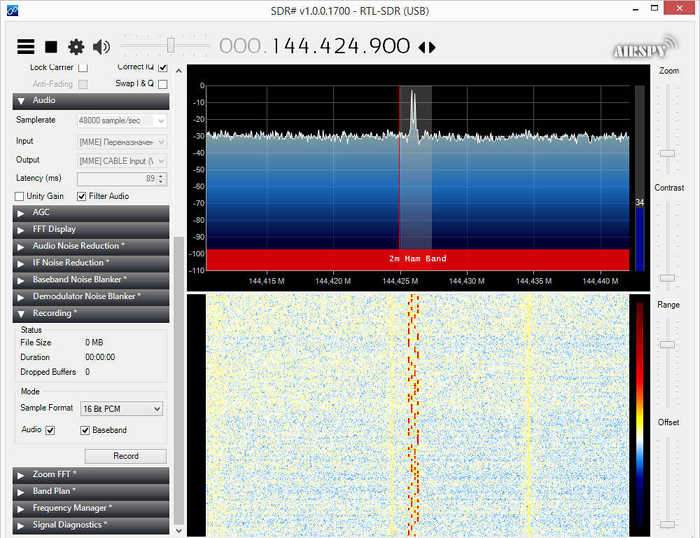Click the frequency step left arrow
700x538 pixels.
point(422,47)
